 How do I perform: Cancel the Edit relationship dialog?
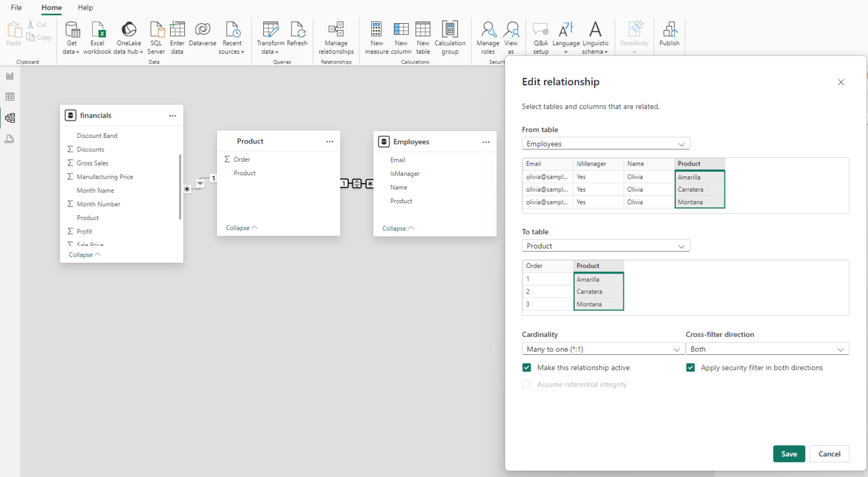[x=829, y=454]
